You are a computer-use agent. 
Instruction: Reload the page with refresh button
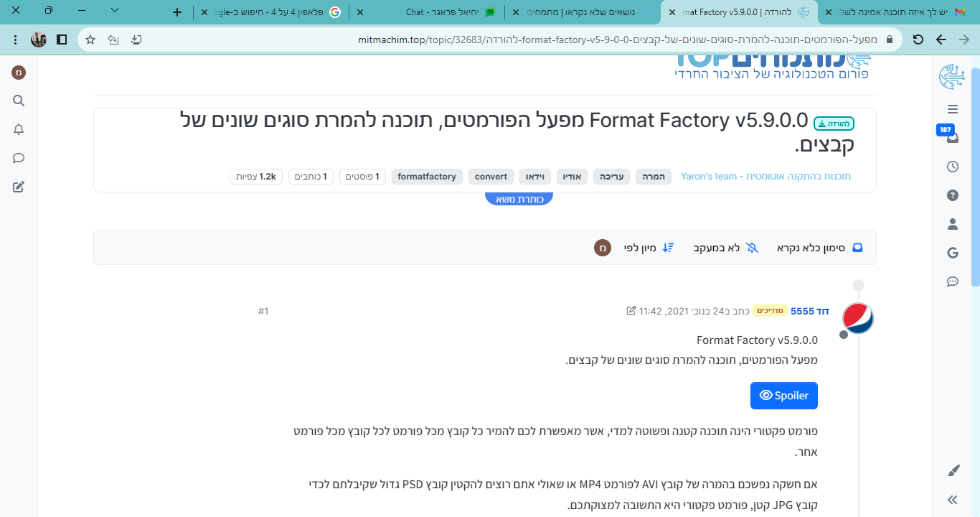click(x=918, y=39)
